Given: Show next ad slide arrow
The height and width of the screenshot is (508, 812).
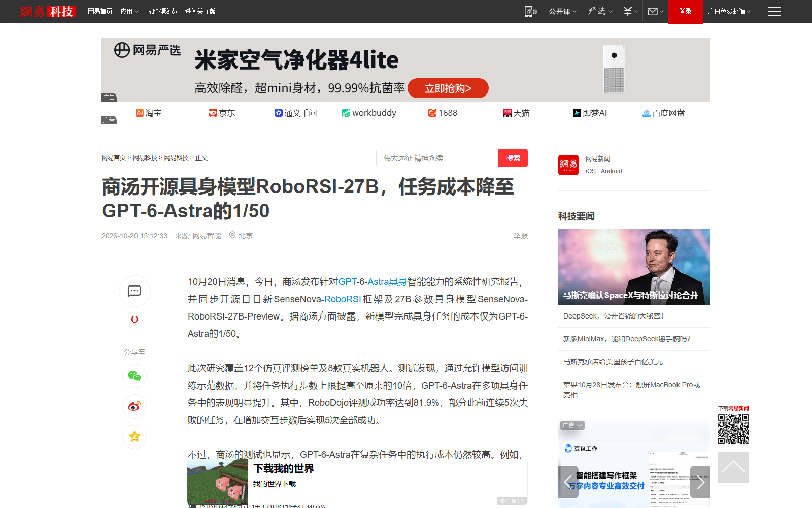Looking at the screenshot, I should point(700,482).
